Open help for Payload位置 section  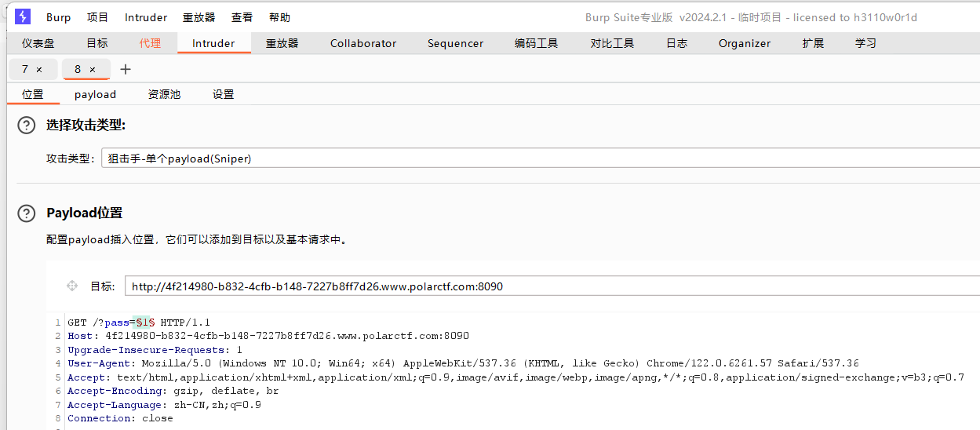coord(27,213)
